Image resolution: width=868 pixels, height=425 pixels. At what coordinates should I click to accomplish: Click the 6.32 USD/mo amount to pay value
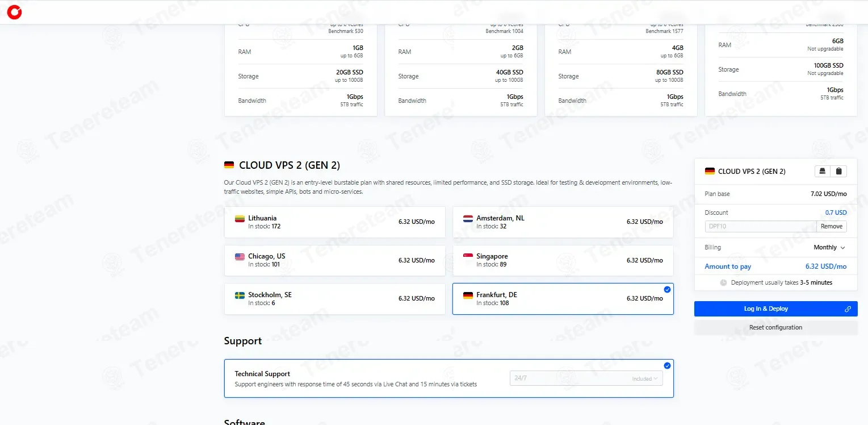tap(826, 266)
